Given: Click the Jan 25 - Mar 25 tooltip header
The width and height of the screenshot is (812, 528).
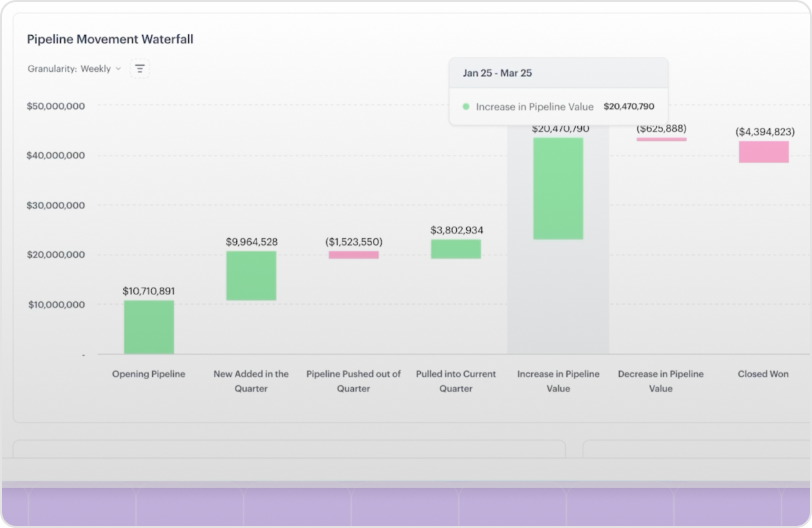Looking at the screenshot, I should point(497,73).
